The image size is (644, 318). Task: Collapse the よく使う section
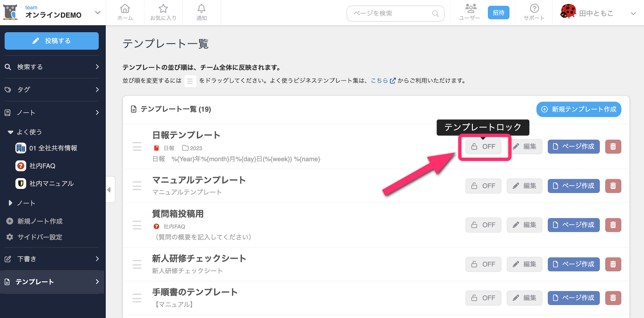10,132
